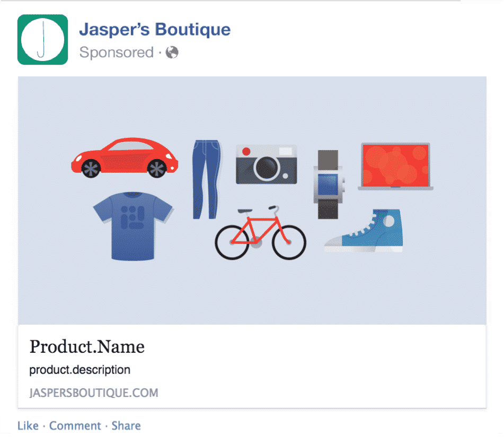Share the Jasper's Boutique ad
Image resolution: width=504 pixels, height=444 pixels.
pyautogui.click(x=126, y=425)
